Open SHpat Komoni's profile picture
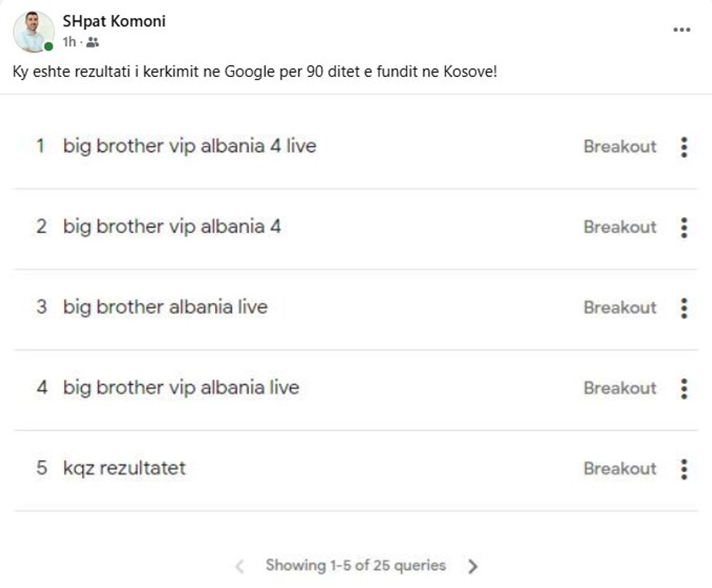The width and height of the screenshot is (712, 588). pyautogui.click(x=33, y=31)
